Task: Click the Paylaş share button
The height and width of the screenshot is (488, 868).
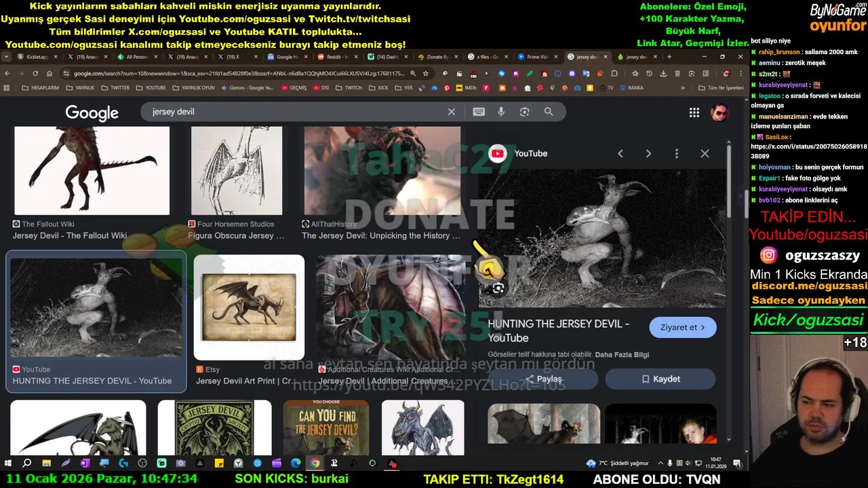Action: tap(544, 379)
